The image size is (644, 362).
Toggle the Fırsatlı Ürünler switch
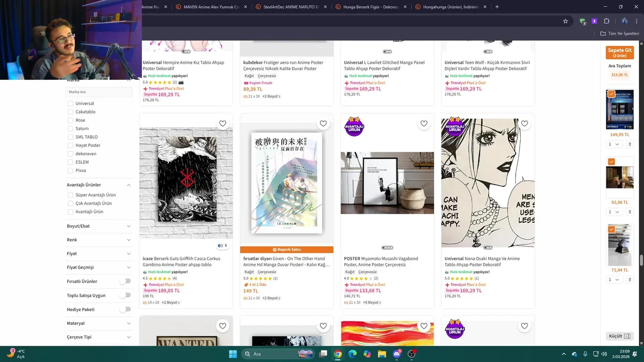[125, 281]
